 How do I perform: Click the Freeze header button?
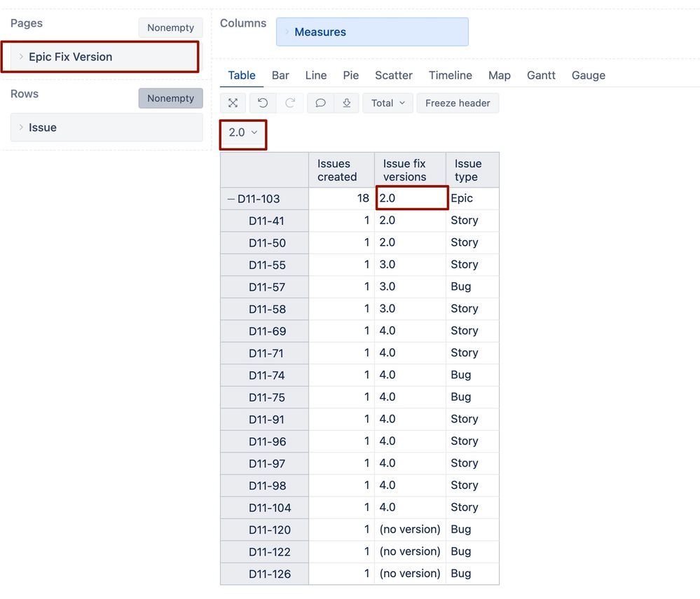(x=458, y=103)
